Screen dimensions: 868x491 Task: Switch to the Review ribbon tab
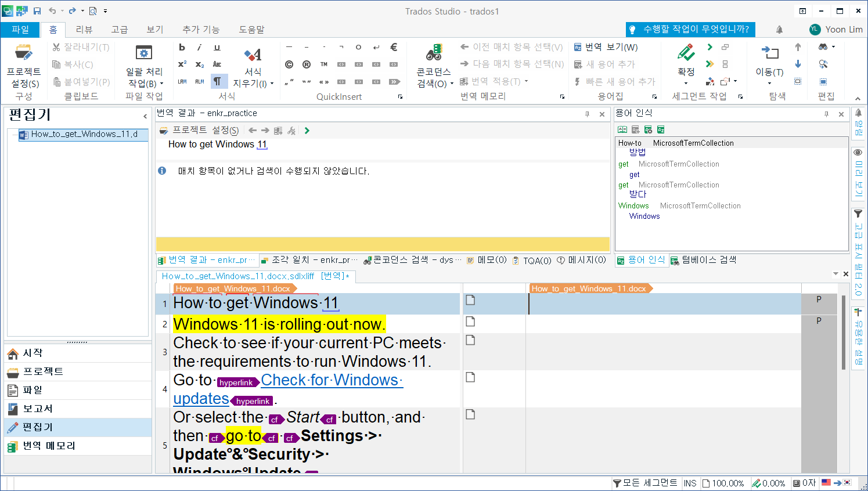84,29
